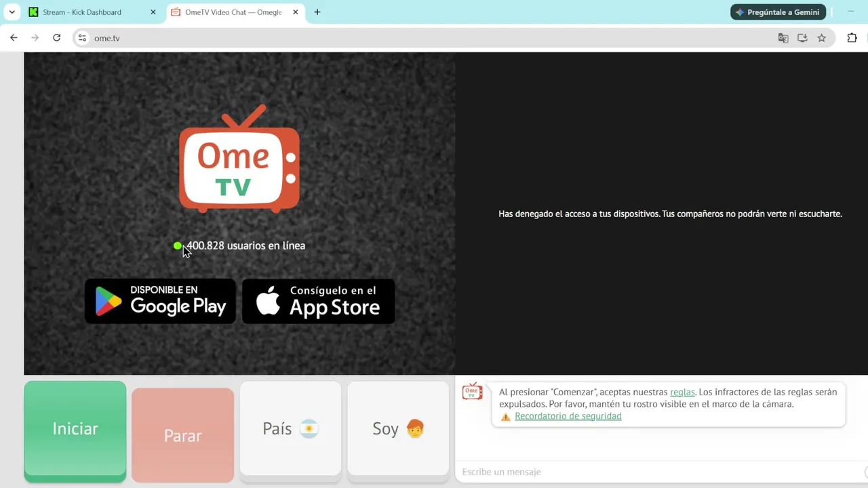Click the face emoji on the Soy button
868x488 pixels.
click(415, 428)
